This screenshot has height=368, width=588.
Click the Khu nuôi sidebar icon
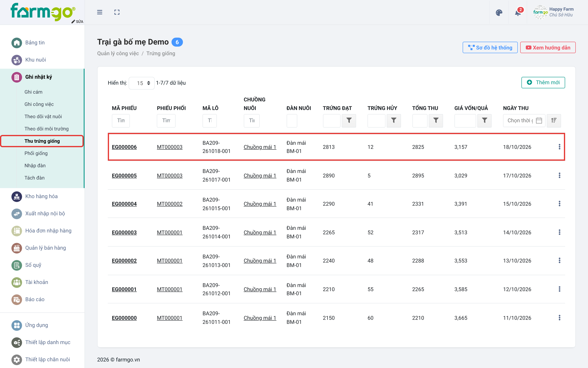point(17,60)
